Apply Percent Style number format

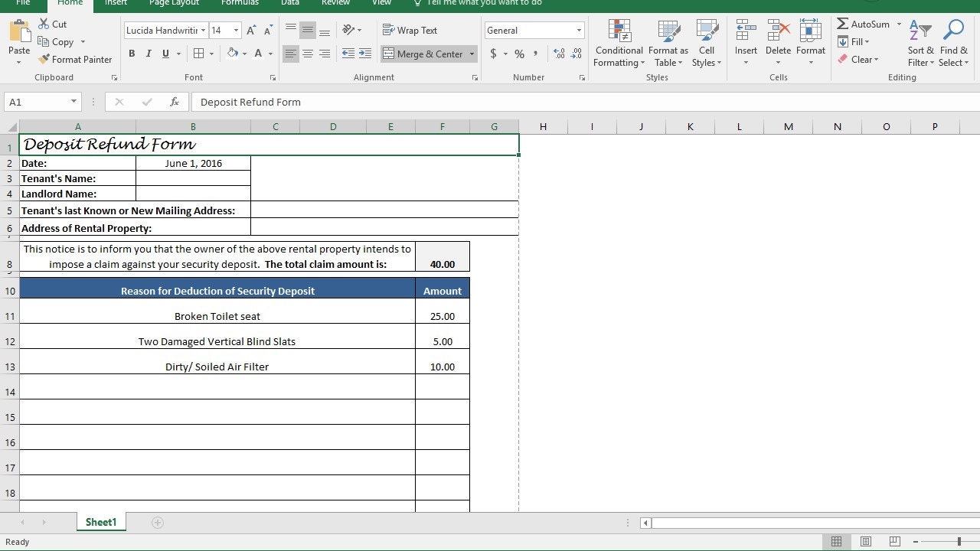tap(519, 54)
